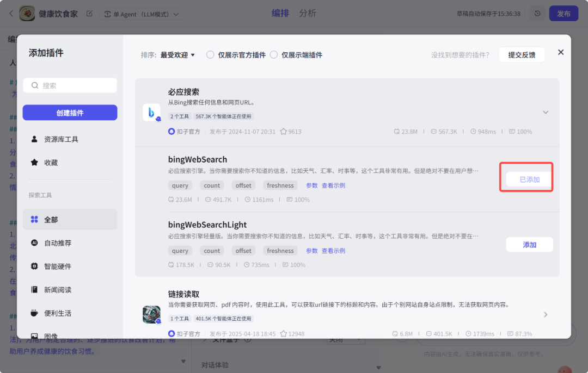Click the 全部 grid icon
This screenshot has width=588, height=373.
pos(34,220)
